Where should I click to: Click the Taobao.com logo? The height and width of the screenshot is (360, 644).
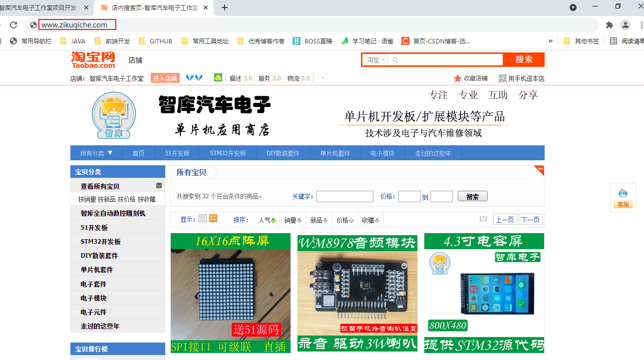click(93, 59)
